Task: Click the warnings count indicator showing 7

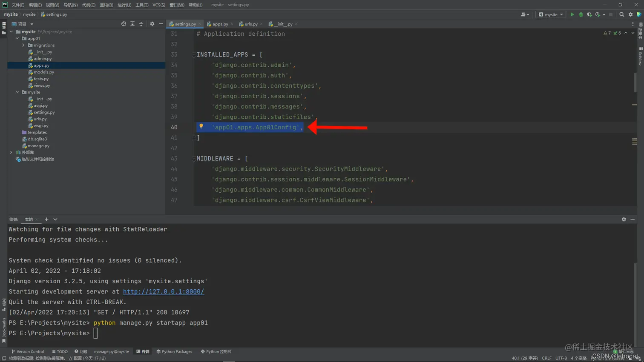Action: pos(607,33)
